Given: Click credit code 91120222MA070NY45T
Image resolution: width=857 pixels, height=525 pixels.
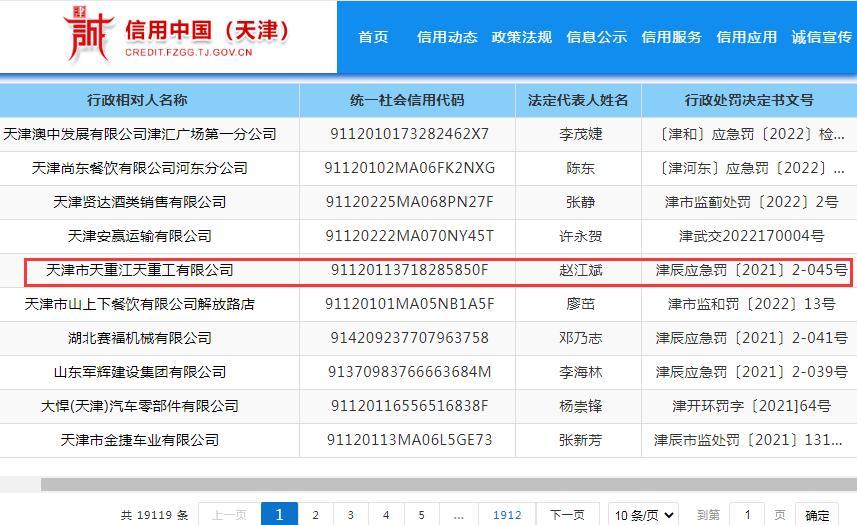Looking at the screenshot, I should 409,236.
